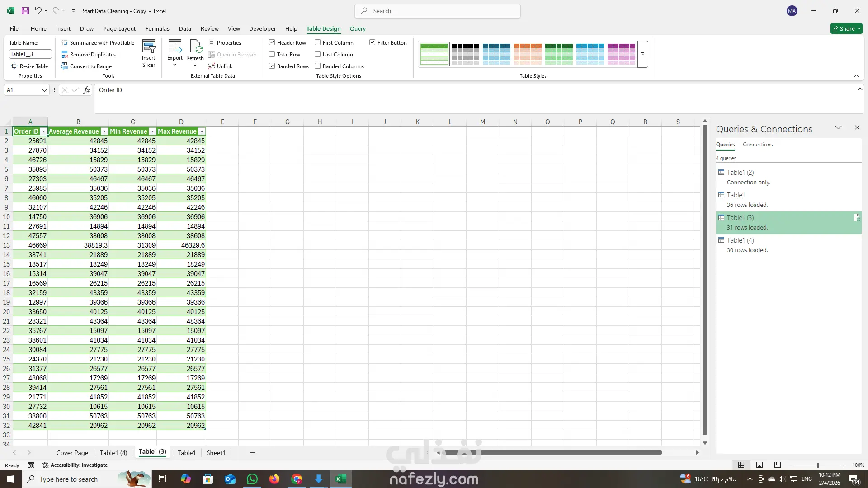Switch to Normal view in status bar

point(741,465)
